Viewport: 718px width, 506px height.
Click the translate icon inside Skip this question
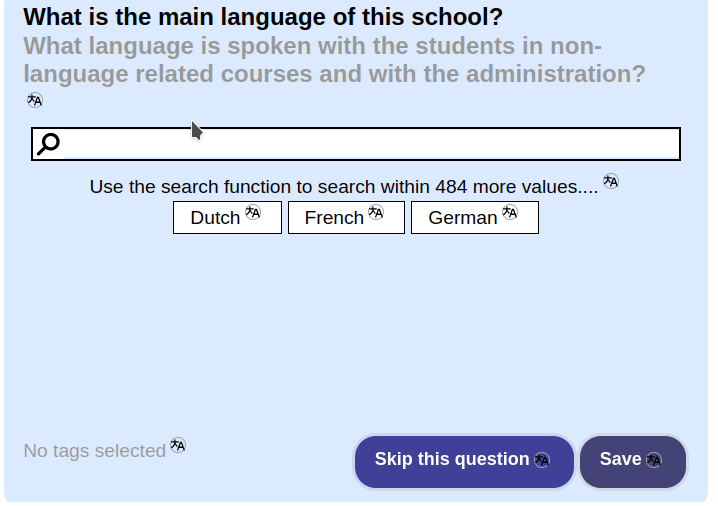542,460
